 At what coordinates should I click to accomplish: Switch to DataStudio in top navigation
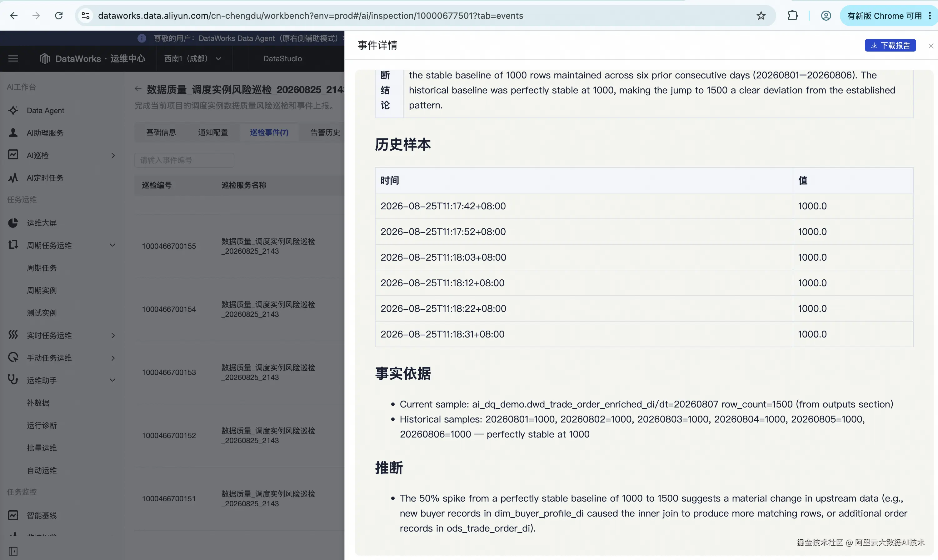click(x=282, y=58)
